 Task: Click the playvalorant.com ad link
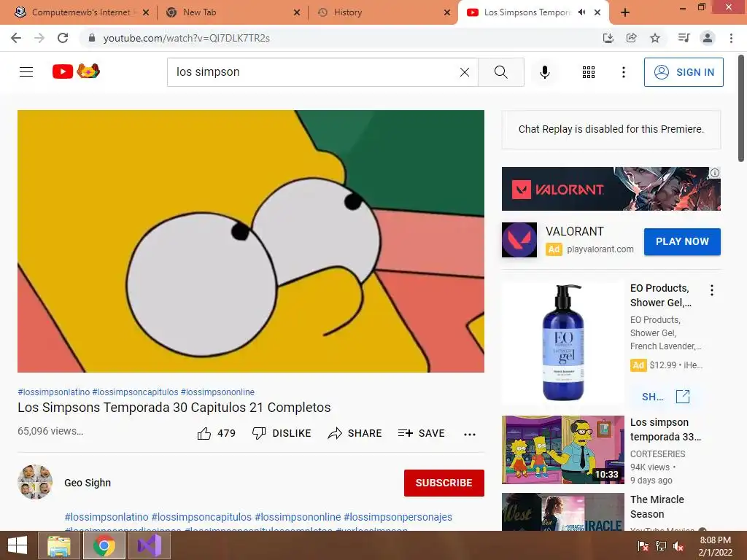coord(600,249)
